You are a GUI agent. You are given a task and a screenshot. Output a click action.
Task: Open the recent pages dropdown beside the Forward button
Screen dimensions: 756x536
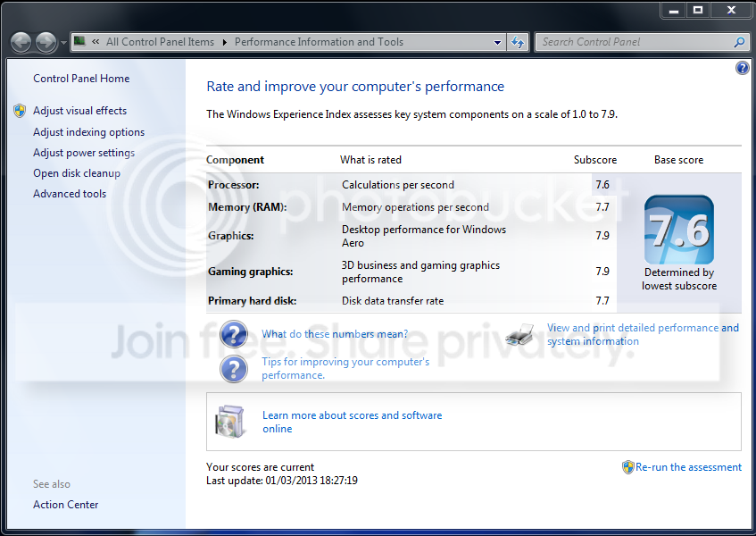tap(63, 43)
